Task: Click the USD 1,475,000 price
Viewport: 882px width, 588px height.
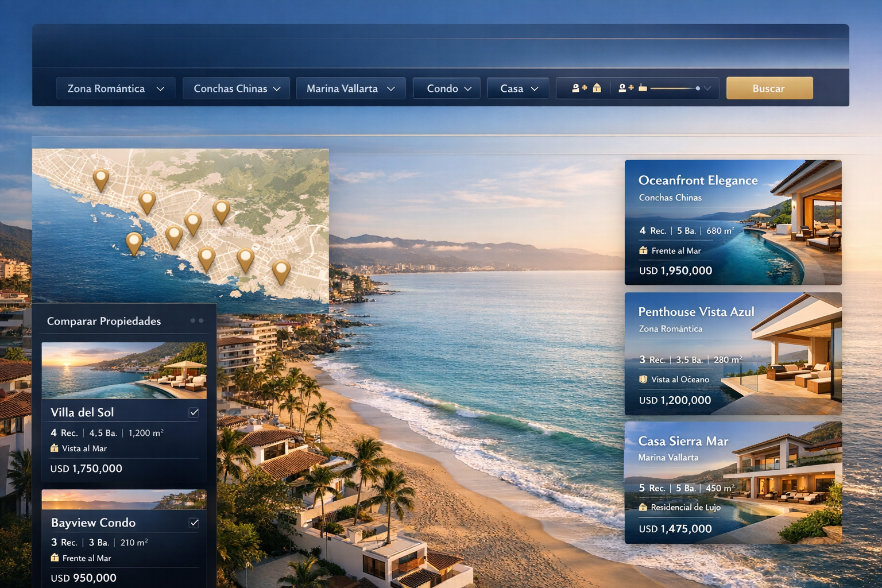Action: pyautogui.click(x=675, y=529)
